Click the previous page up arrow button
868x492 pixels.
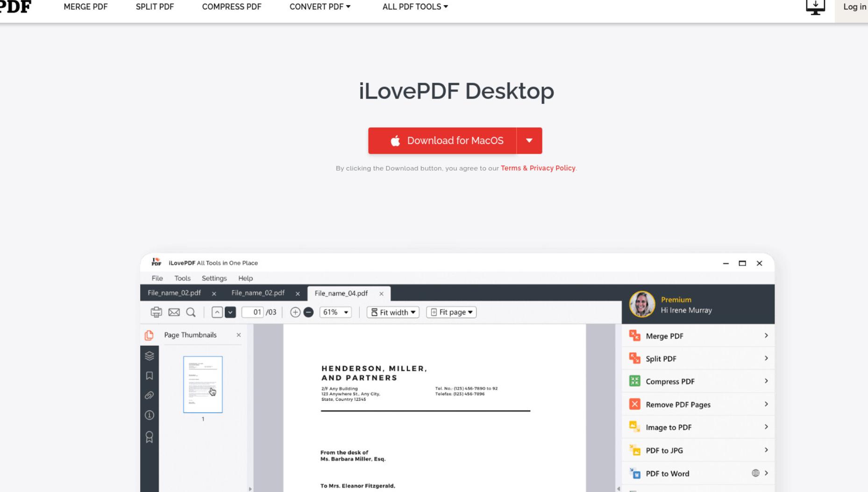pos(217,312)
